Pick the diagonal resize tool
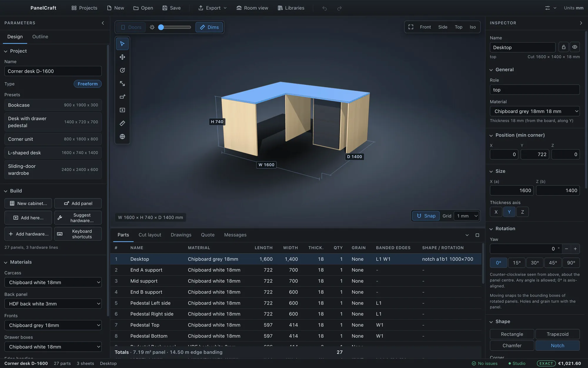Image resolution: width=588 pixels, height=368 pixels. [x=122, y=84]
